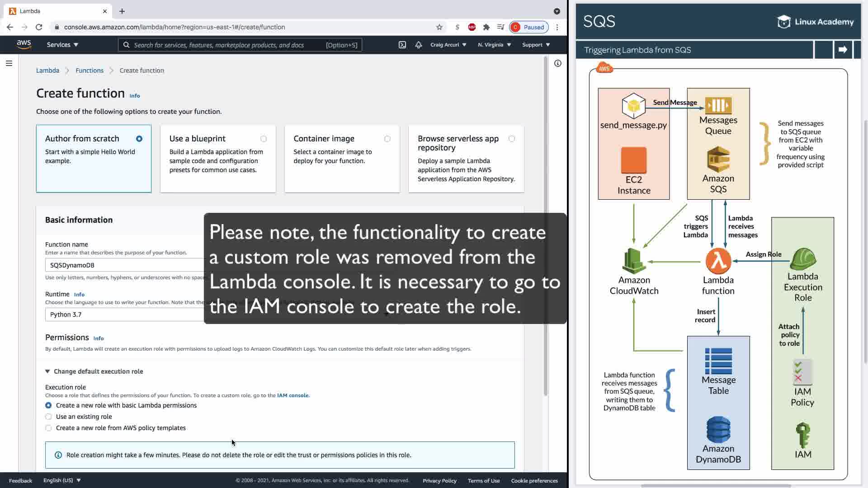
Task: Open the info panel circle icon
Action: [557, 63]
